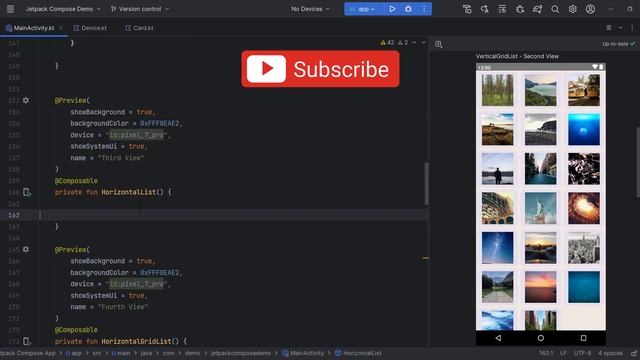
Task: Click color value 0xFFF0EAE2 in Fourth View
Action: (x=160, y=272)
